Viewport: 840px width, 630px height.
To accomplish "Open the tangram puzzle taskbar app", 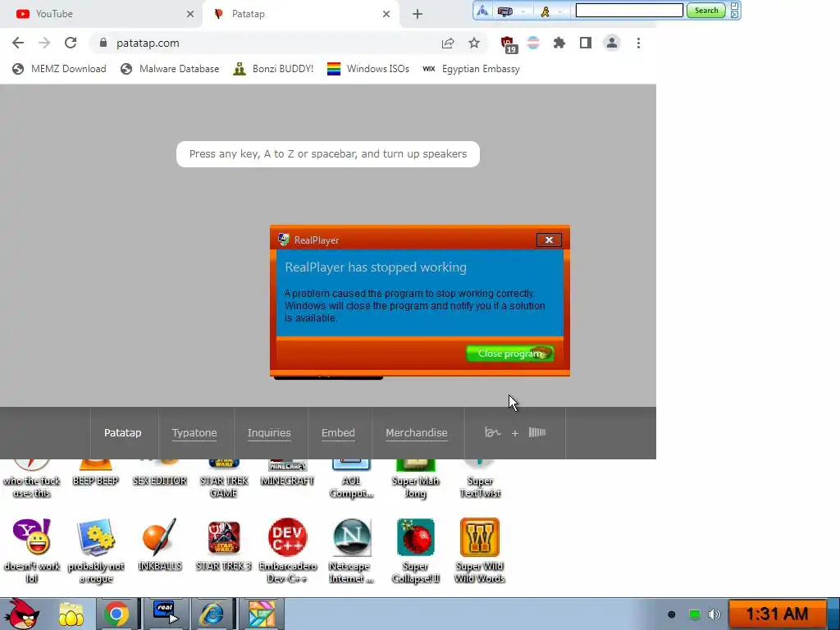I will tap(261, 614).
